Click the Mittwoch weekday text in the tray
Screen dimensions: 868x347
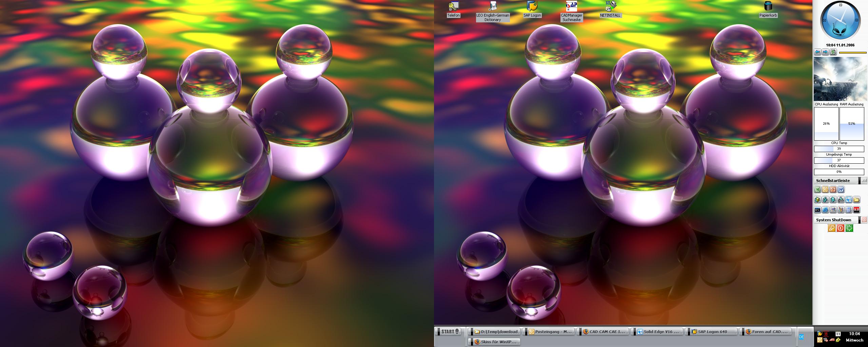pyautogui.click(x=854, y=340)
